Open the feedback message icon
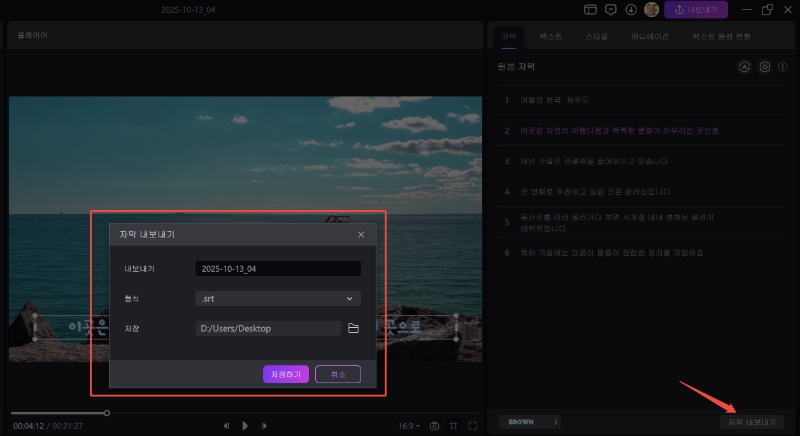 click(x=611, y=10)
